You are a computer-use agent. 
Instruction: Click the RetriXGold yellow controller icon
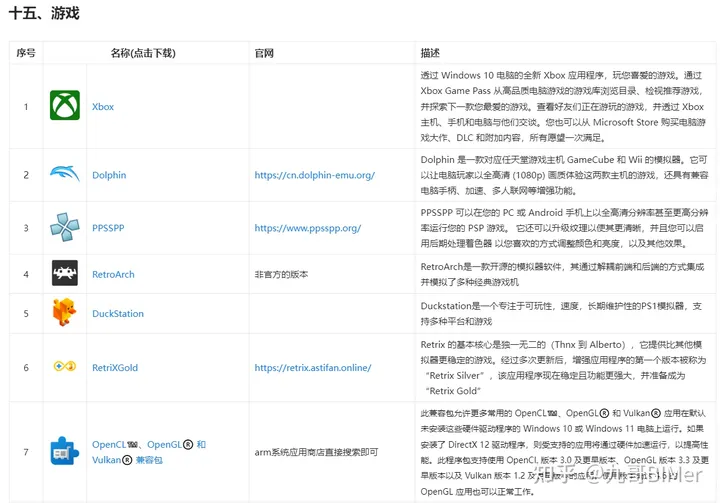point(65,366)
